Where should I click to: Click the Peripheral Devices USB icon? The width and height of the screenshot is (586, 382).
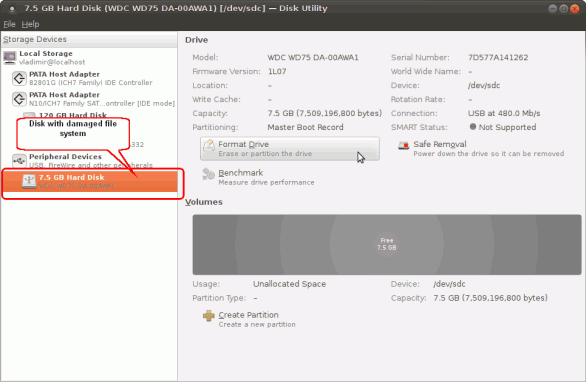pyautogui.click(x=19, y=161)
